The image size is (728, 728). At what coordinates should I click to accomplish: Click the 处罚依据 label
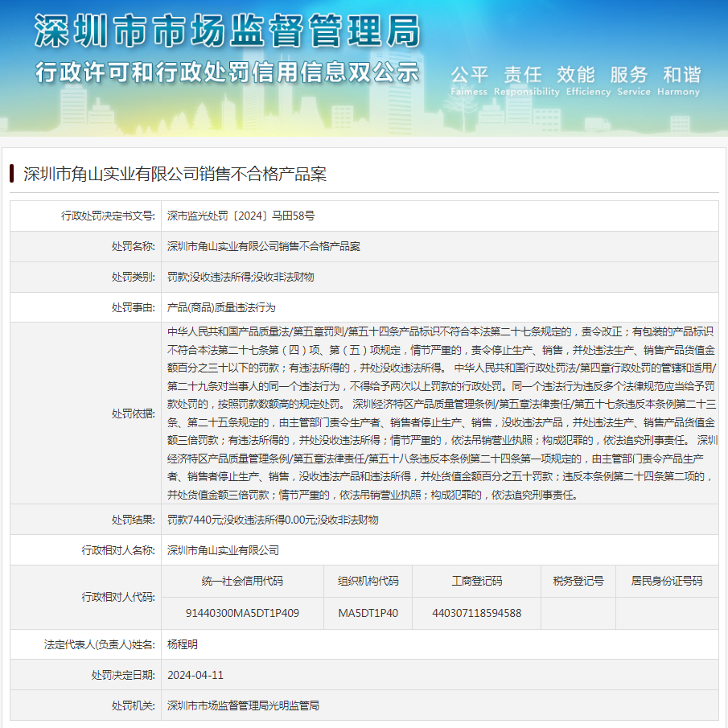pyautogui.click(x=134, y=413)
